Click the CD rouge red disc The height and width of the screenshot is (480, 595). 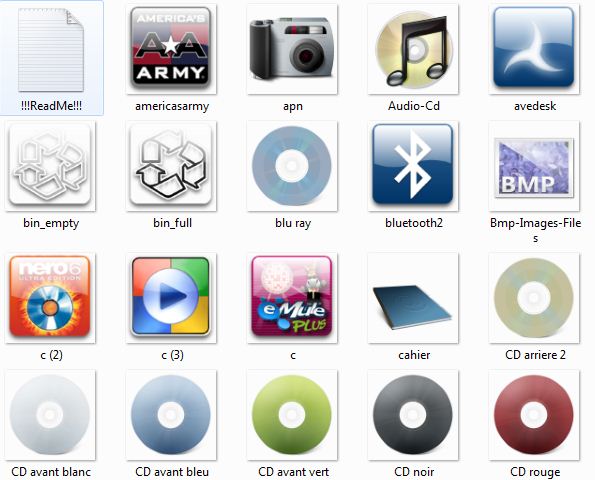pos(534,415)
